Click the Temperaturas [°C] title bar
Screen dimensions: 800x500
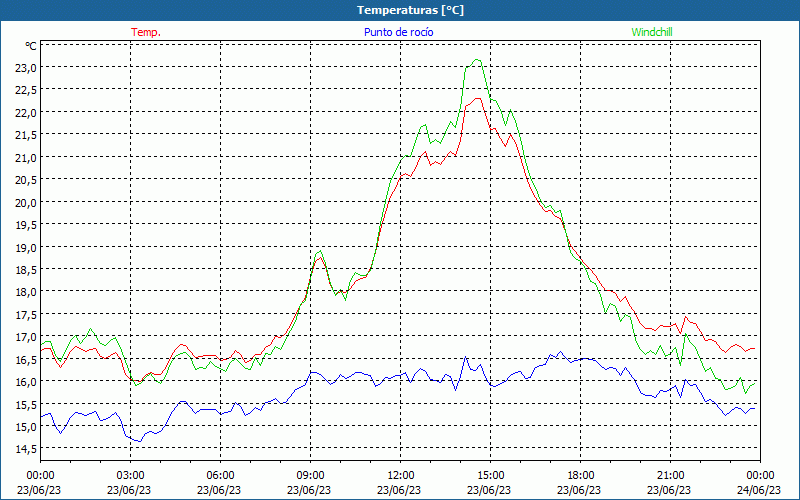tap(400, 10)
